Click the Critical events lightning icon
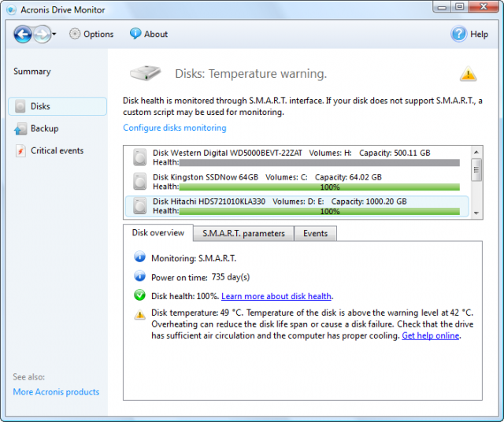This screenshot has height=422, width=504. (x=20, y=150)
